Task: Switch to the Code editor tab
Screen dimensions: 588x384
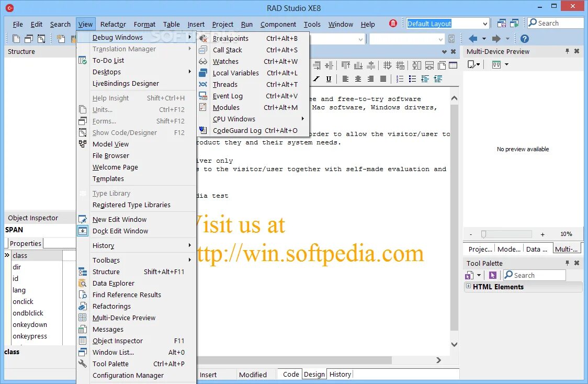Action: (291, 374)
